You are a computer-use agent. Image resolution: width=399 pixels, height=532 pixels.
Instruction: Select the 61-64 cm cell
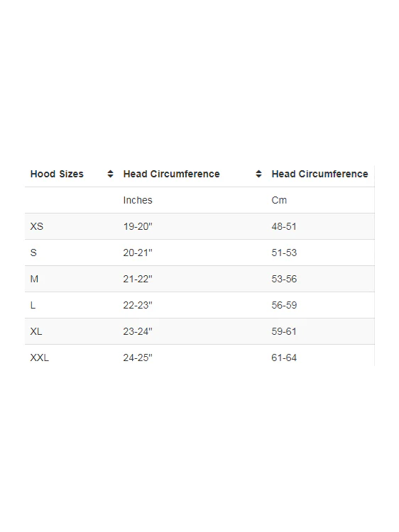pos(284,358)
